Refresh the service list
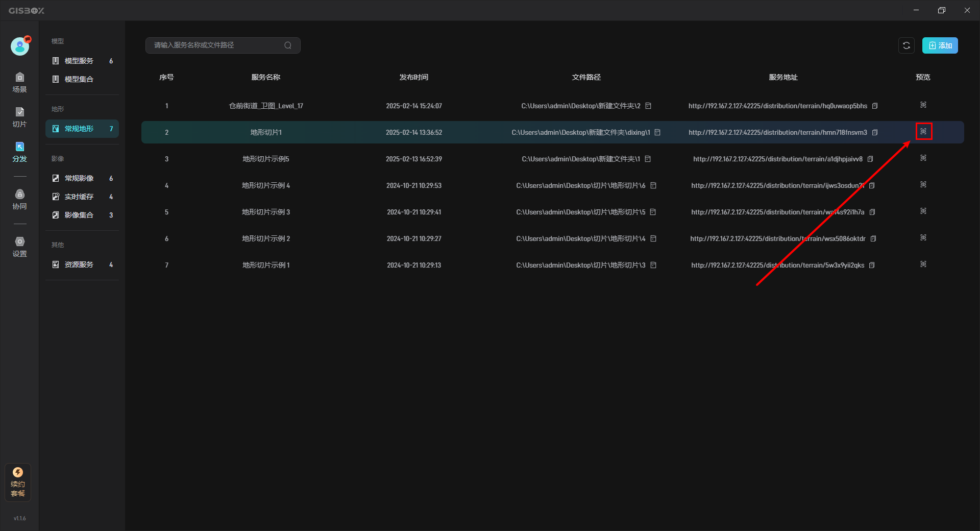980x531 pixels. coord(906,45)
